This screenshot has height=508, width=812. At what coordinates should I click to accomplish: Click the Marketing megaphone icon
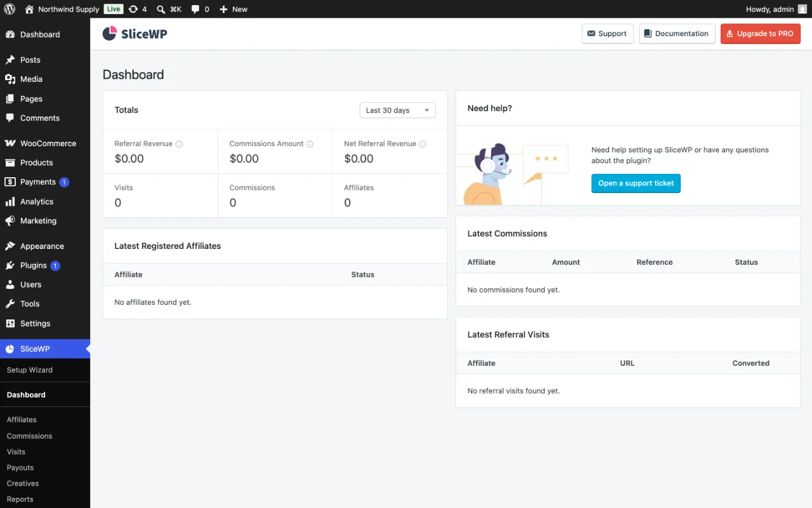(x=10, y=221)
